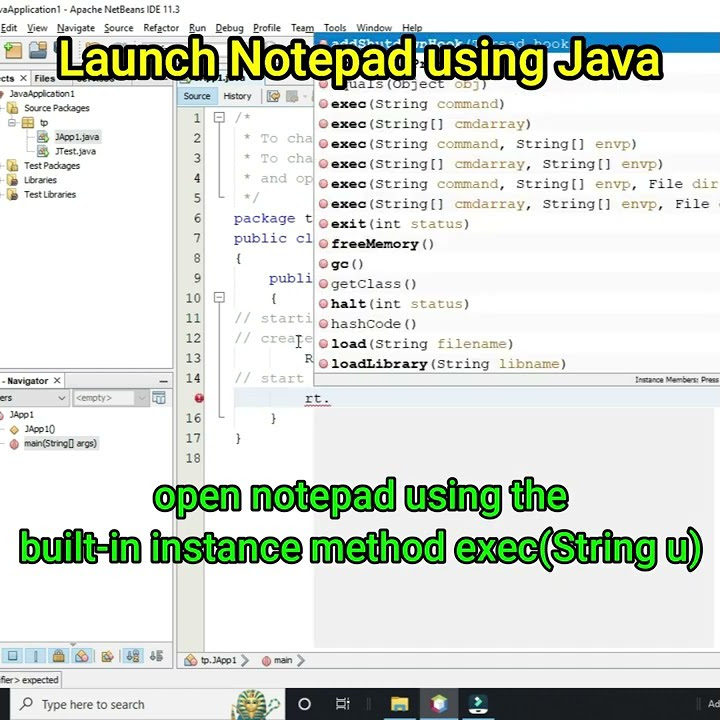Minimize the Navigator panel

point(163,381)
